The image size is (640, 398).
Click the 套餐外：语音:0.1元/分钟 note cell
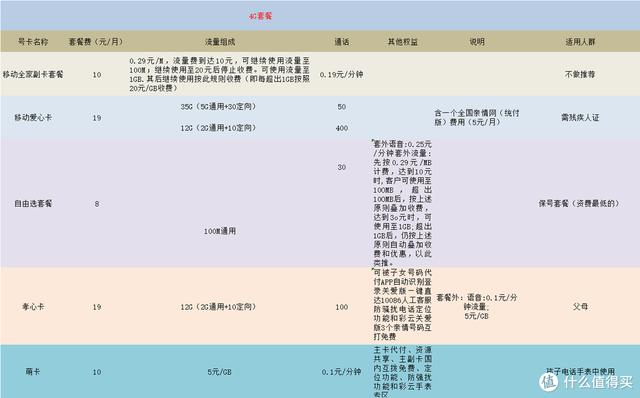[476, 307]
